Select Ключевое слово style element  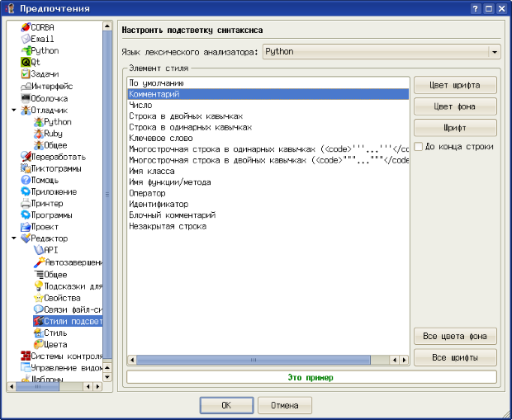(161, 140)
